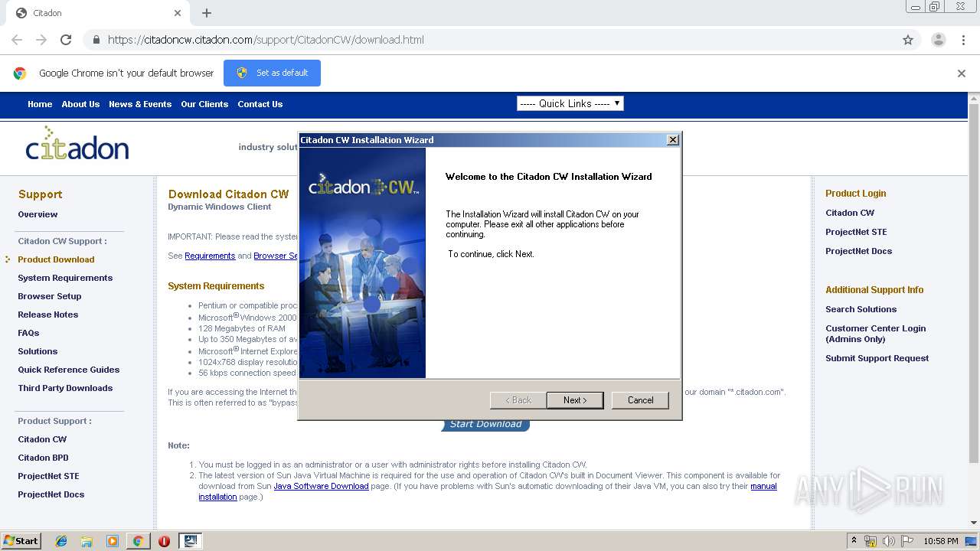The image size is (980, 551).
Task: Open the Solutions sidebar link
Action: tap(38, 351)
